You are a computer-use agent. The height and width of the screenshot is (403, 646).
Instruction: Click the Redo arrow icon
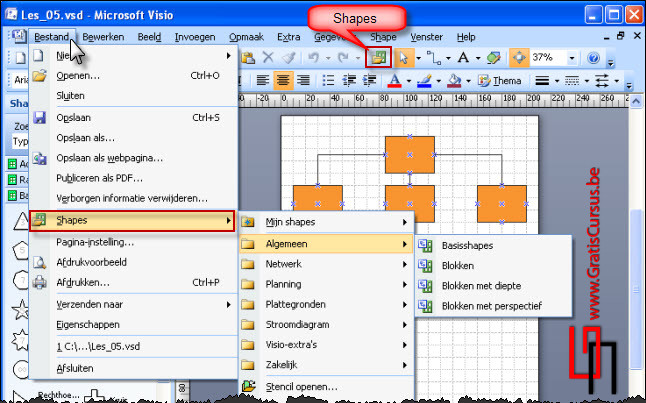tap(343, 58)
